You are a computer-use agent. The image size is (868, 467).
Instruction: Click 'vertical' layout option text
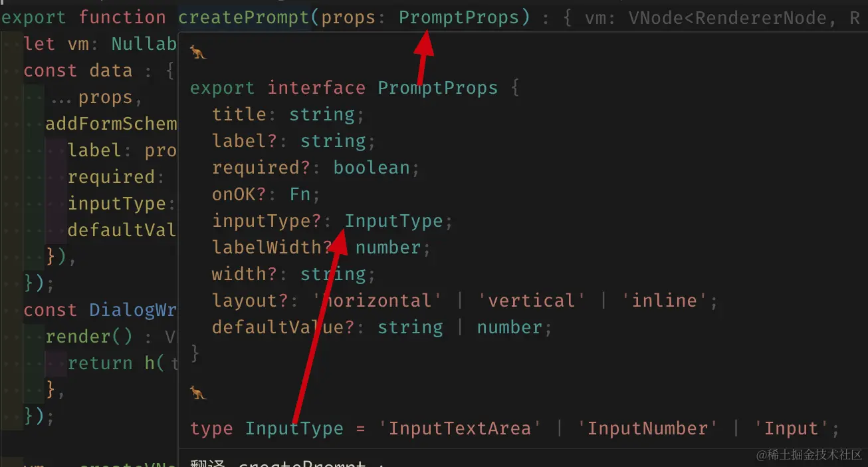pyautogui.click(x=531, y=301)
